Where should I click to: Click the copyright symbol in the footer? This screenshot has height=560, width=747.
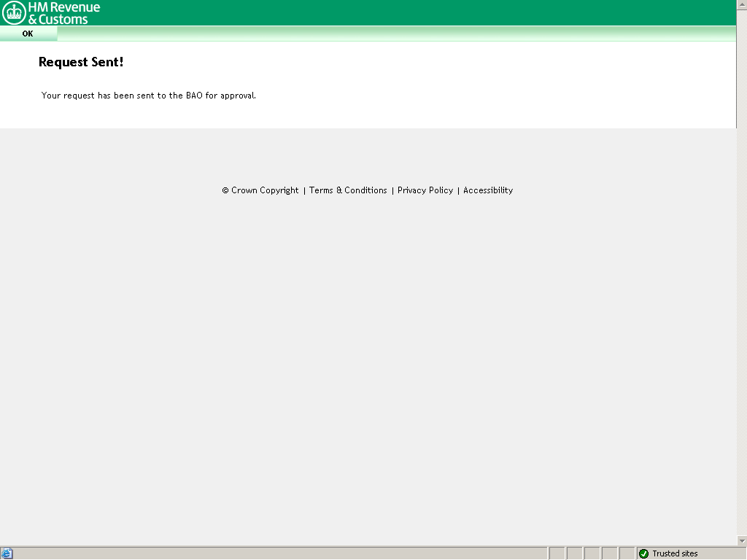click(225, 190)
